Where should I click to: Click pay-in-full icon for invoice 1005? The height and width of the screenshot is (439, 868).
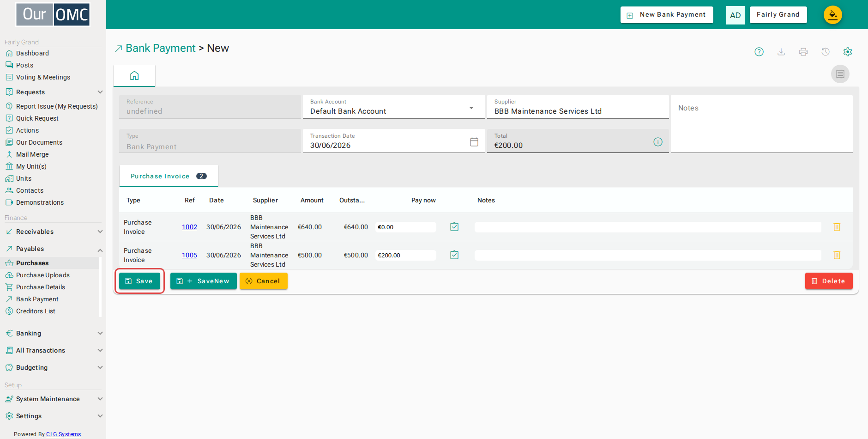(454, 255)
